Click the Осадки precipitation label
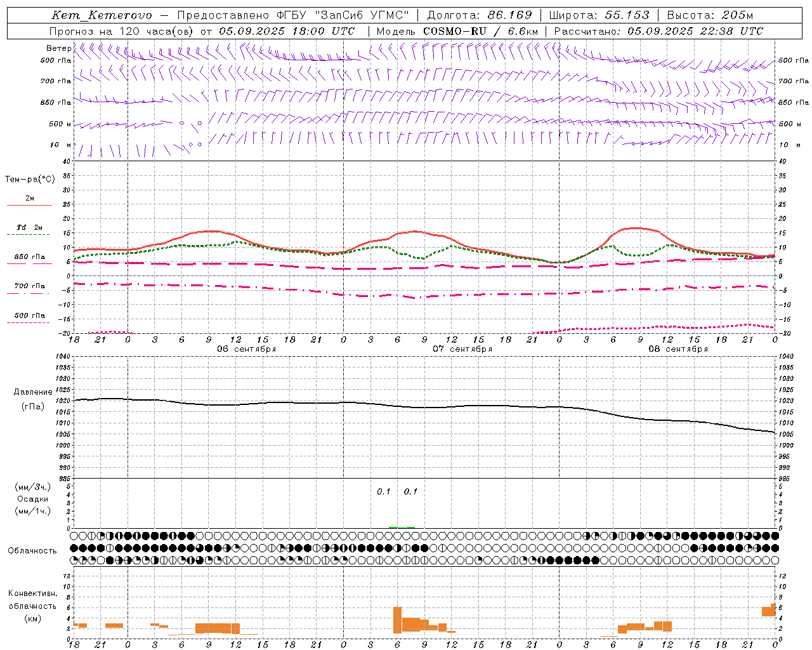 [x=33, y=499]
